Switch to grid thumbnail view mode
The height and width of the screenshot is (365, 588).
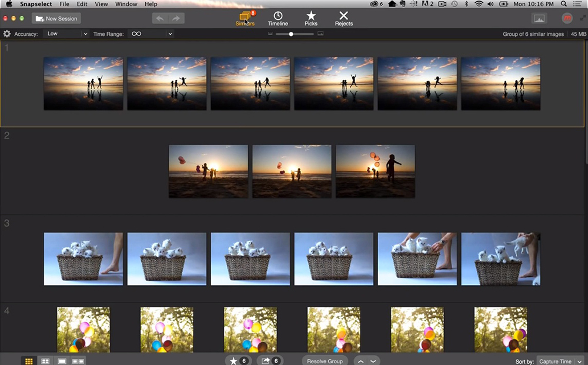pos(29,361)
